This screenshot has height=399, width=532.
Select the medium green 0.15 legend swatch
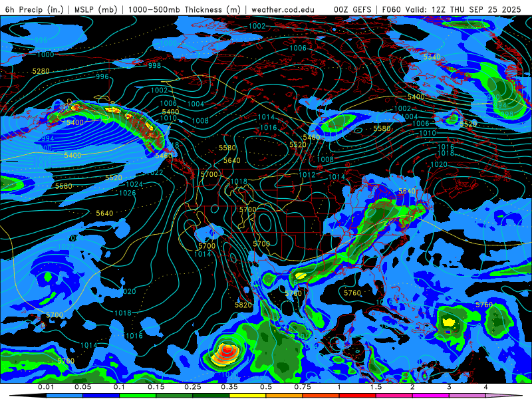(174, 396)
